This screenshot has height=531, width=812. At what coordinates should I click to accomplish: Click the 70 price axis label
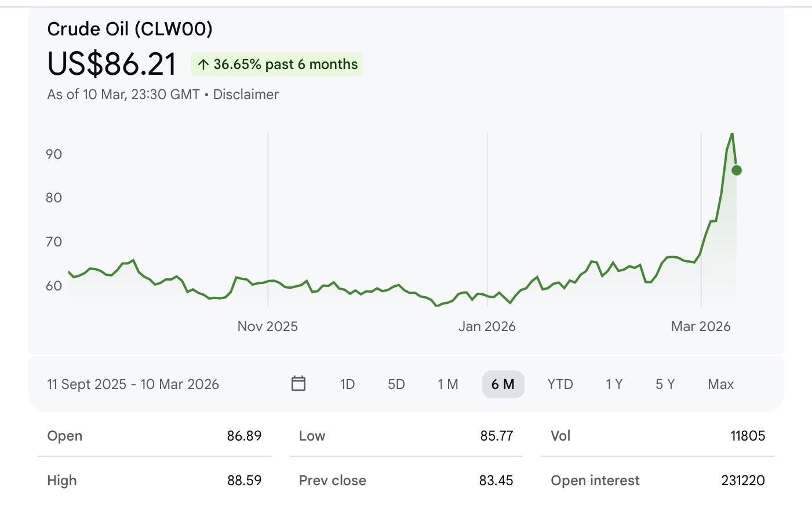[54, 242]
